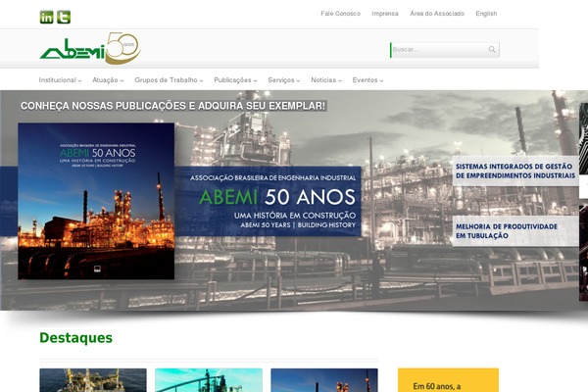Click the ABEMI 50 anos logo
Viewport: 588px width, 392px height.
point(89,49)
